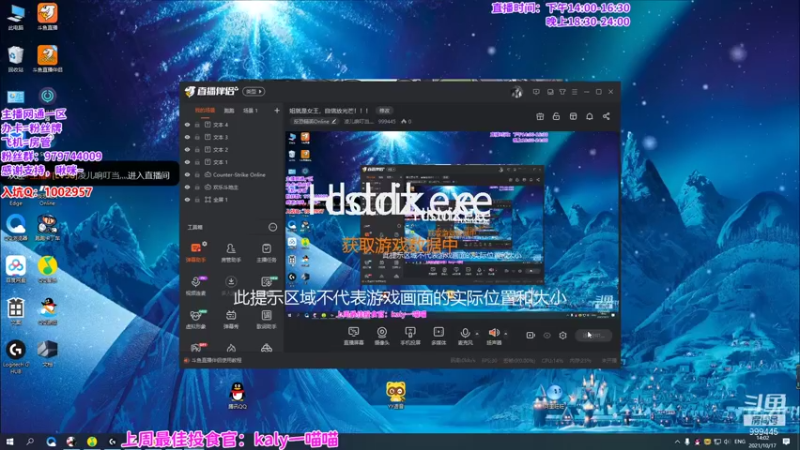Viewport: 800px width, 450px height.
Task: Click the recording camera icon in bottom bar
Action: 531,335
